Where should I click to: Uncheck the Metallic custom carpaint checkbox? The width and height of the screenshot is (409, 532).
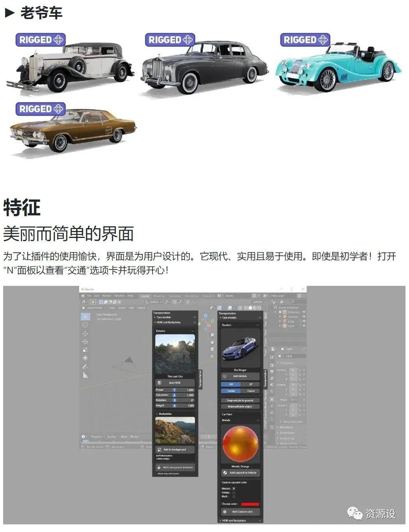click(234, 488)
